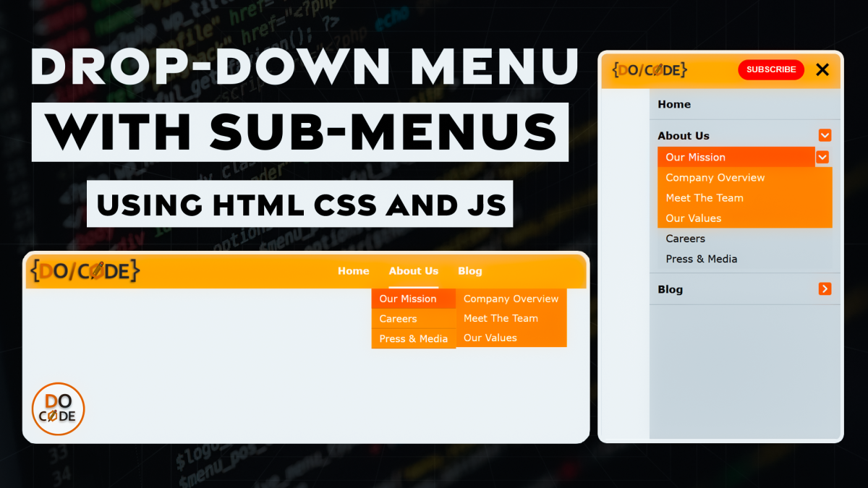
Task: Expand the Blog dropdown in the mobile panel
Action: [x=670, y=289]
